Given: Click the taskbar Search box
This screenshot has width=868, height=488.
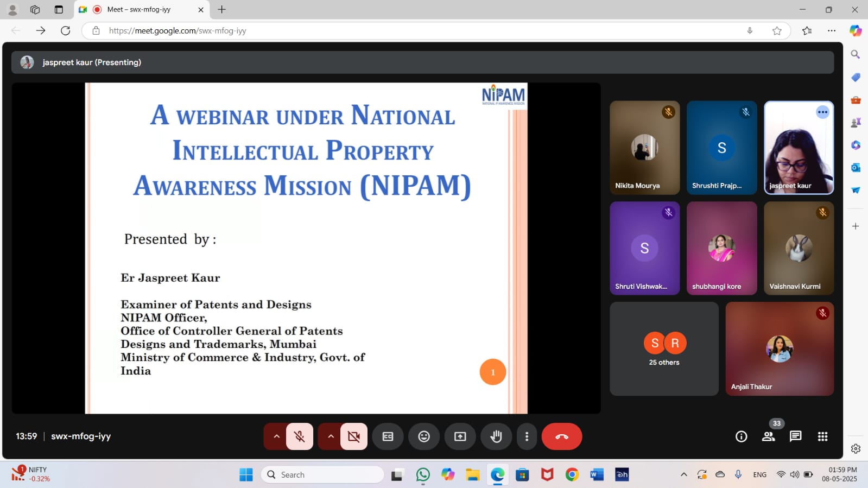Looking at the screenshot, I should point(322,474).
